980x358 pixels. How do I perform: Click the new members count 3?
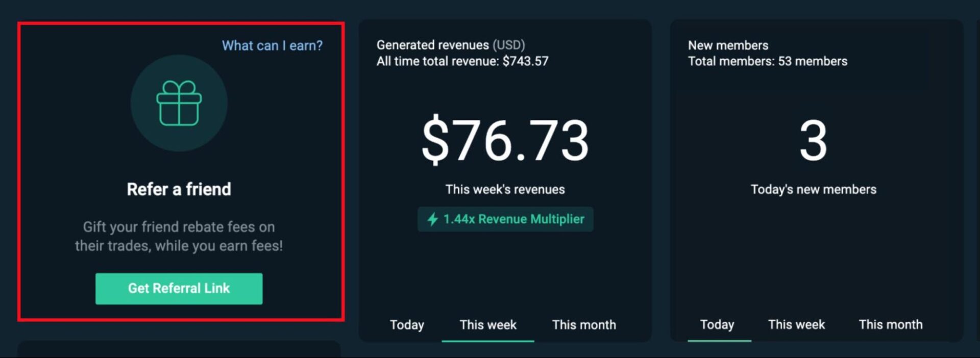pos(813,140)
